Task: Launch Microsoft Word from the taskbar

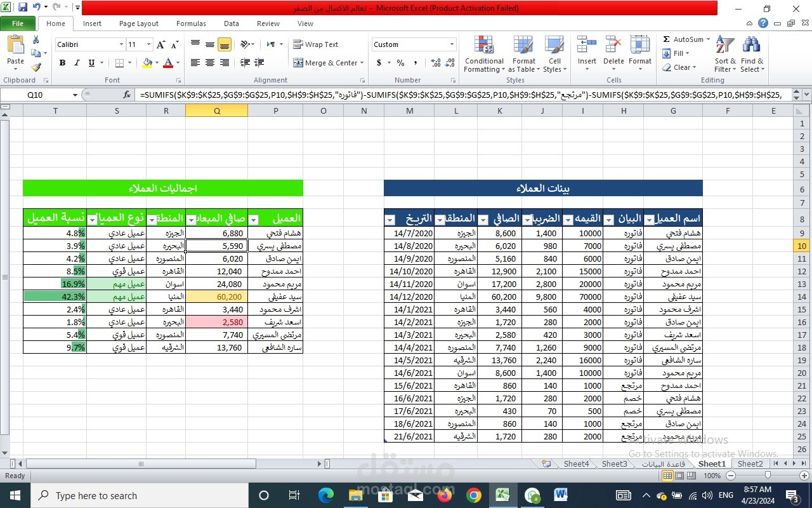Action: point(561,495)
